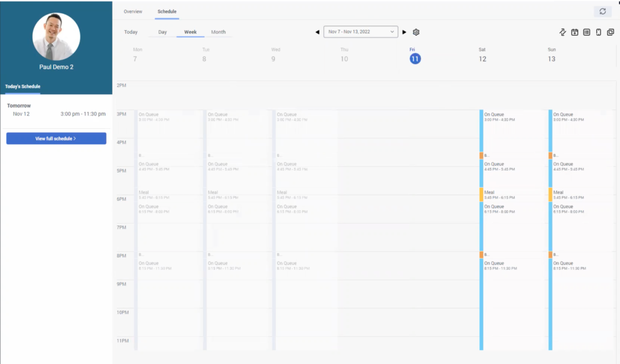Select Wednesday 9 day header
Screen dimensions: 620x364
tap(274, 56)
